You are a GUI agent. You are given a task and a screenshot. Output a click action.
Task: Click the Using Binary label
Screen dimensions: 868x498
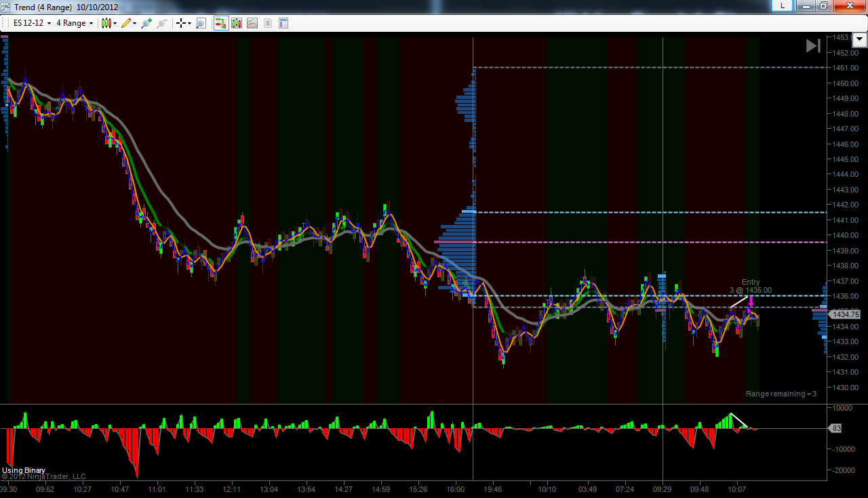click(24, 470)
